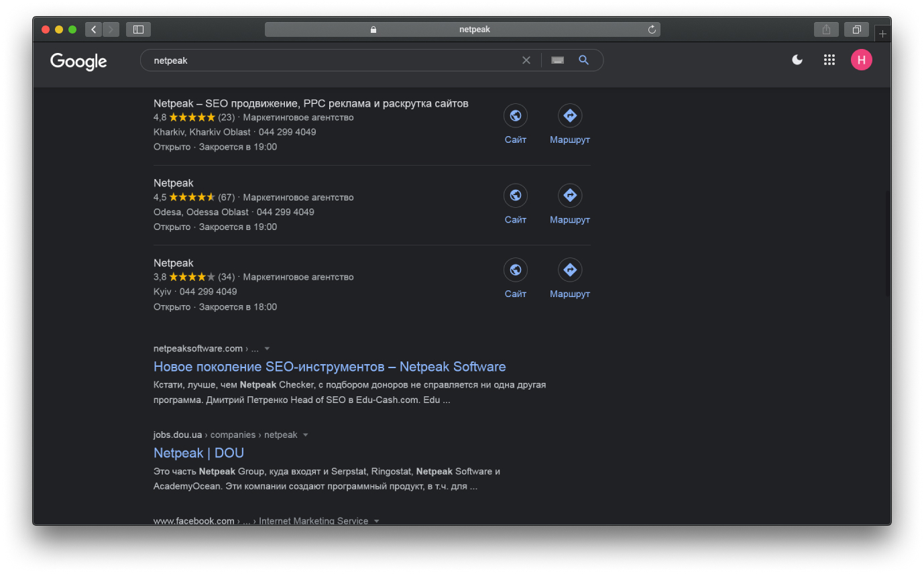This screenshot has height=574, width=924.
Task: Start search with the magnifier icon
Action: pyautogui.click(x=583, y=60)
